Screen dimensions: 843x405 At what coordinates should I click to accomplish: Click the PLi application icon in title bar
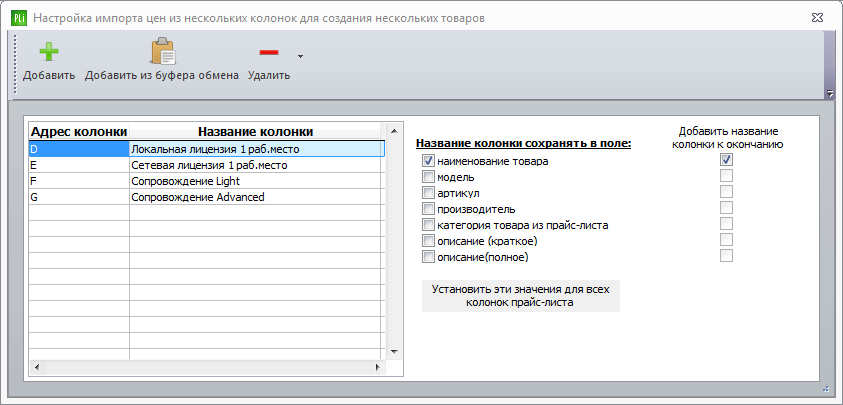click(20, 18)
